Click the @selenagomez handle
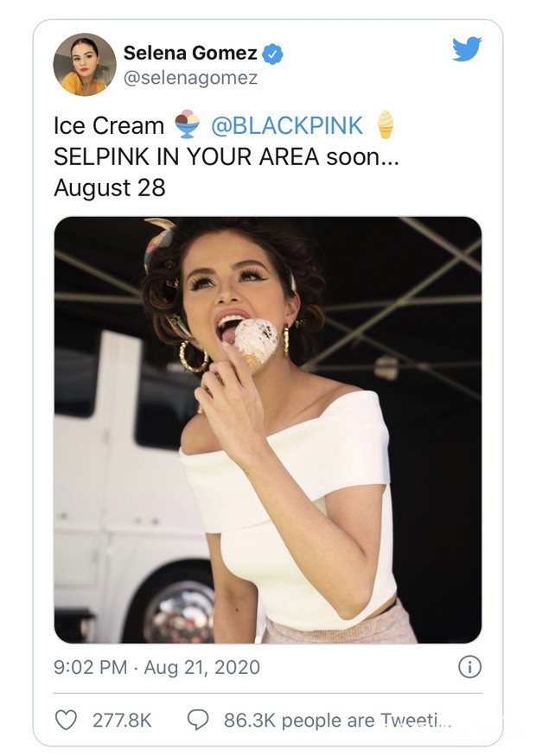Screen dimensions: 536x756 point(190,78)
